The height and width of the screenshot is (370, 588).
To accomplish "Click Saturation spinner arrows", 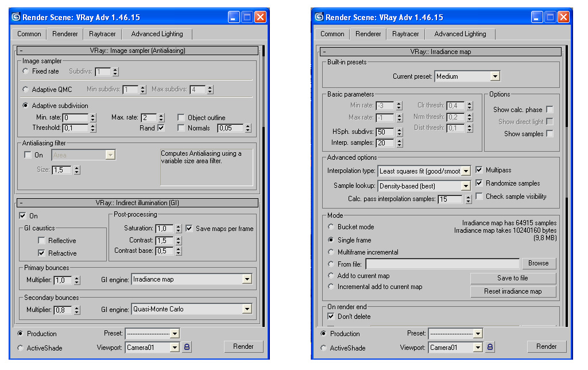I will pyautogui.click(x=179, y=228).
